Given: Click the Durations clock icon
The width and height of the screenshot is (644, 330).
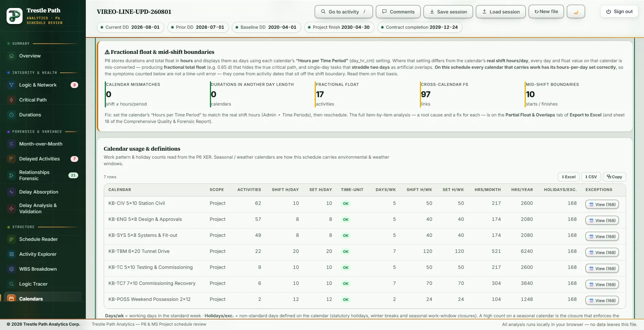Looking at the screenshot, I should coord(11,115).
